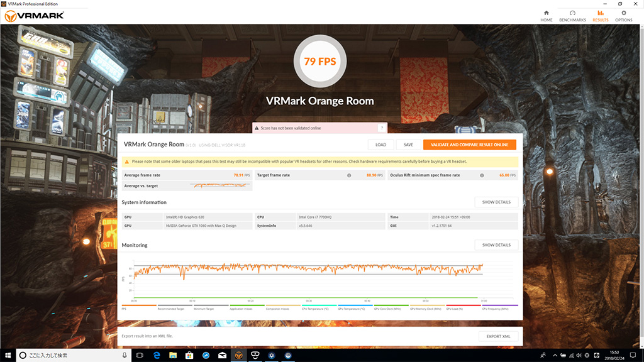This screenshot has width=644, height=362.
Task: Show details for Monitoring
Action: pos(496,245)
